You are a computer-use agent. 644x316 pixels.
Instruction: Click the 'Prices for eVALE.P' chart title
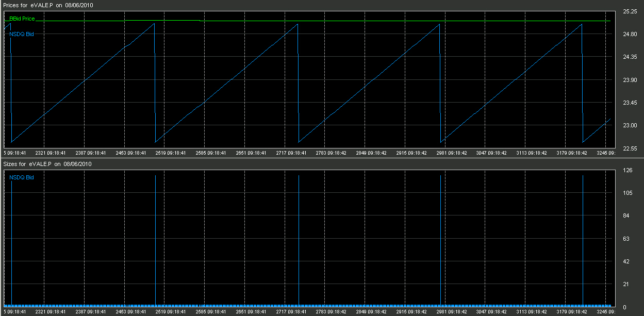pyautogui.click(x=48, y=5)
